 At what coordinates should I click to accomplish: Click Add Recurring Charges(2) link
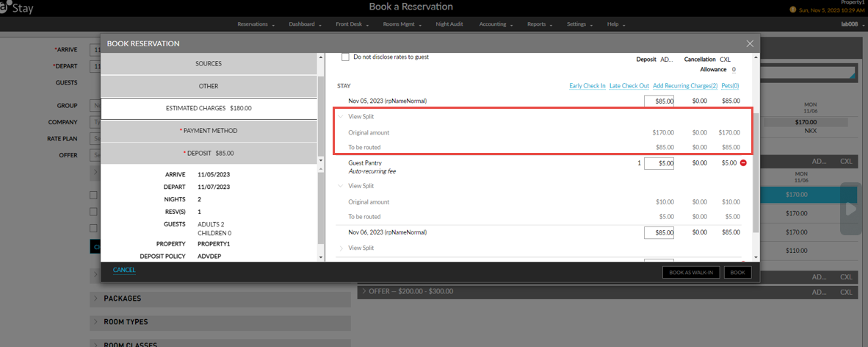point(685,86)
